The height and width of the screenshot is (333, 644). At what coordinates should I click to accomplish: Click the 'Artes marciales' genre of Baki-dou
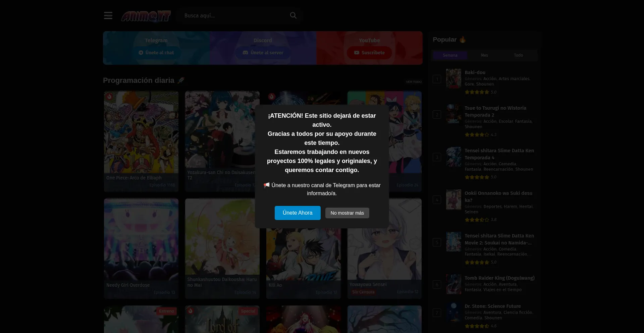point(514,79)
